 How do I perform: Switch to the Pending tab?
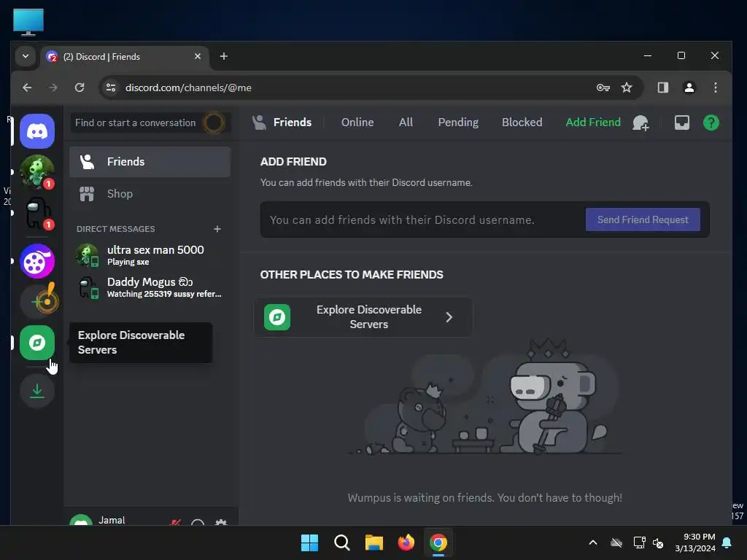[458, 122]
